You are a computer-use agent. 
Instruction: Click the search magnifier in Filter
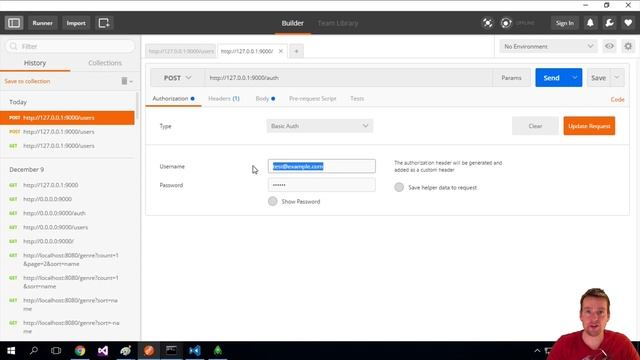(x=13, y=46)
